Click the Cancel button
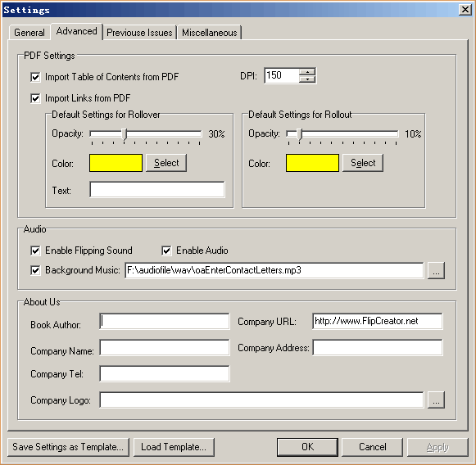The width and height of the screenshot is (476, 465). pos(373,447)
